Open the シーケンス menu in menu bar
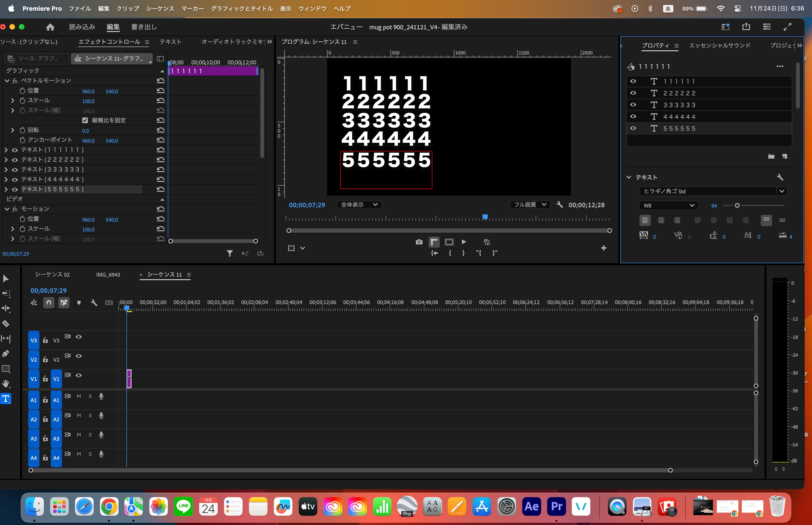812x525 pixels. 160,8
